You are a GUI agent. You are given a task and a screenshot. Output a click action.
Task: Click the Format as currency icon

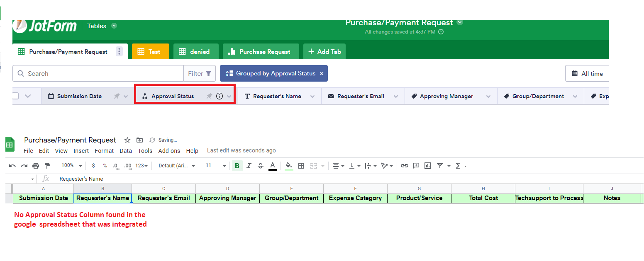(93, 165)
